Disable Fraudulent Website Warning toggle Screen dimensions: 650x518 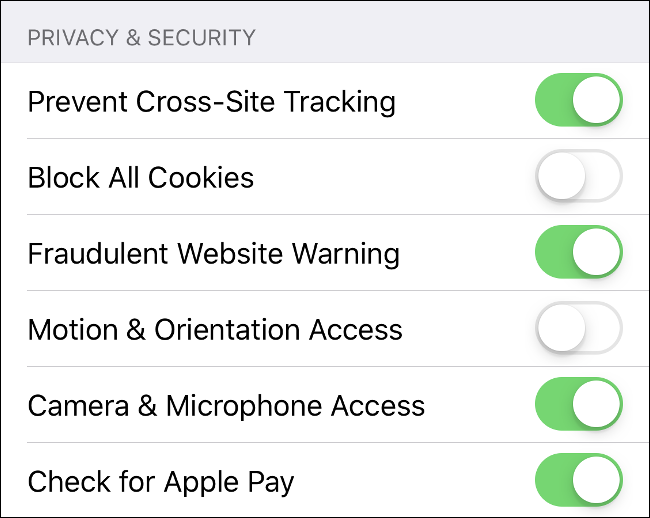(x=579, y=253)
